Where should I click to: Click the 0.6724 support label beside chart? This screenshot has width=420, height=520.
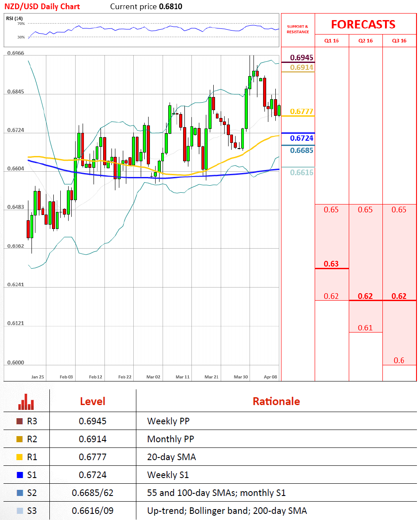pos(302,138)
